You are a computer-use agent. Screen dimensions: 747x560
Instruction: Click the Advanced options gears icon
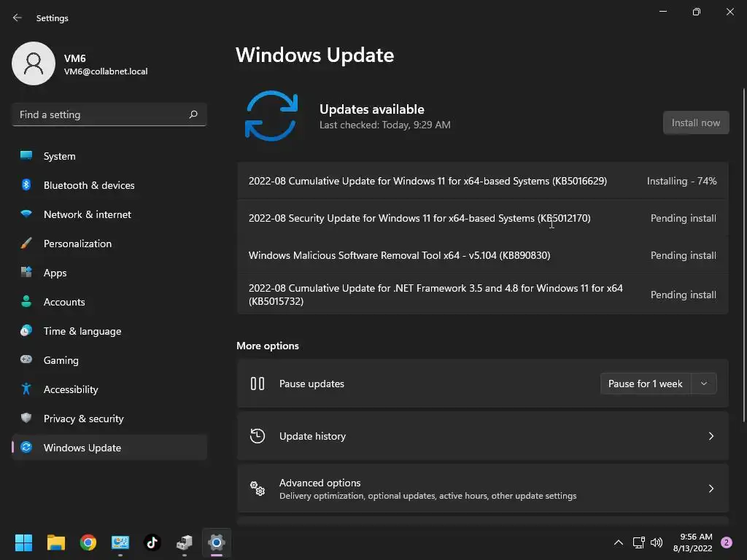258,489
